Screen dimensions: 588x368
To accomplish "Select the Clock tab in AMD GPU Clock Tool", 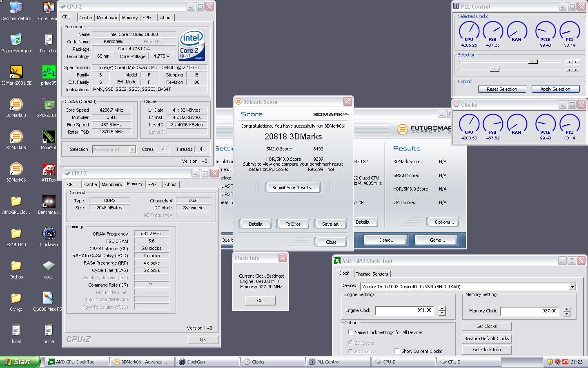I will pos(344,273).
